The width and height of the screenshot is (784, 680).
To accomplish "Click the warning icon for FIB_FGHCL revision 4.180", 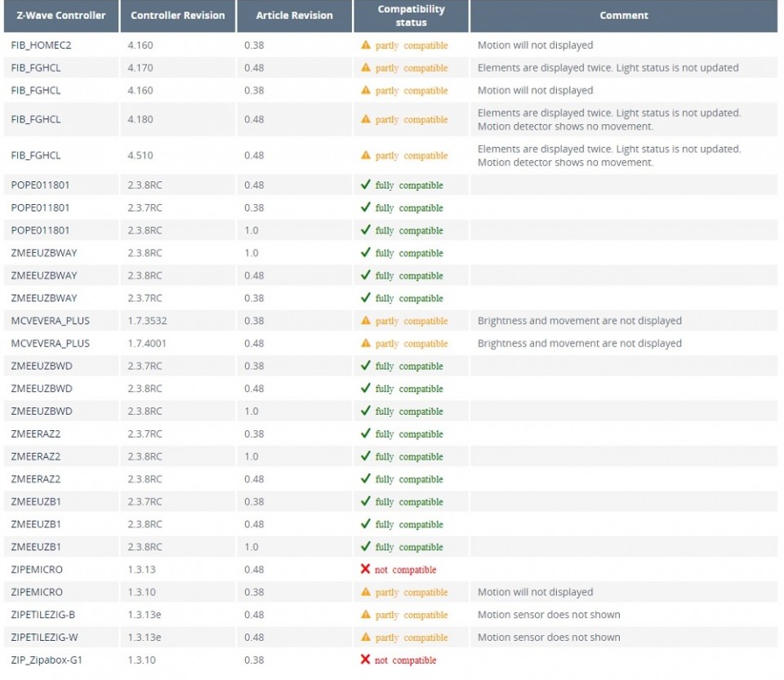I will (x=366, y=119).
